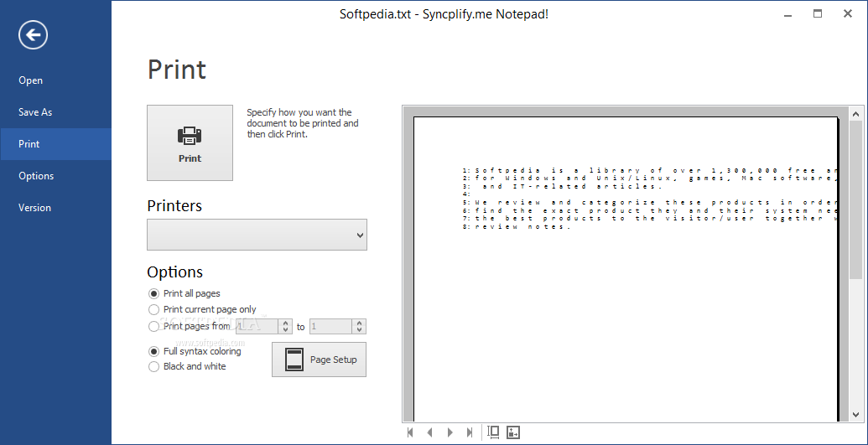868x445 pixels.
Task: Click preview scrollbar up arrow
Action: click(x=855, y=114)
